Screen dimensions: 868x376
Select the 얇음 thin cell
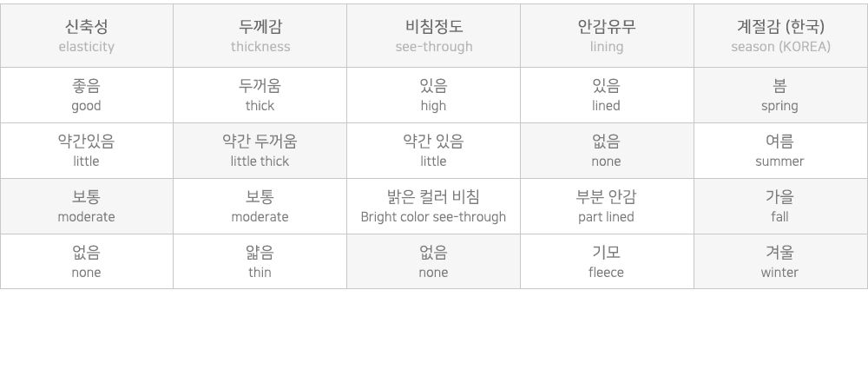[260, 261]
